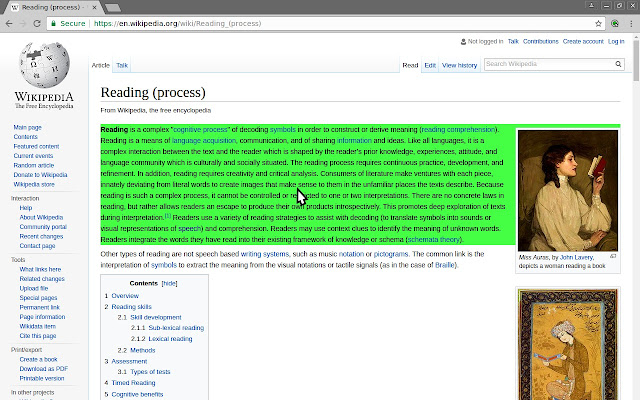Click the user profile icon in title bar
The height and width of the screenshot is (400, 640).
coord(591,5)
